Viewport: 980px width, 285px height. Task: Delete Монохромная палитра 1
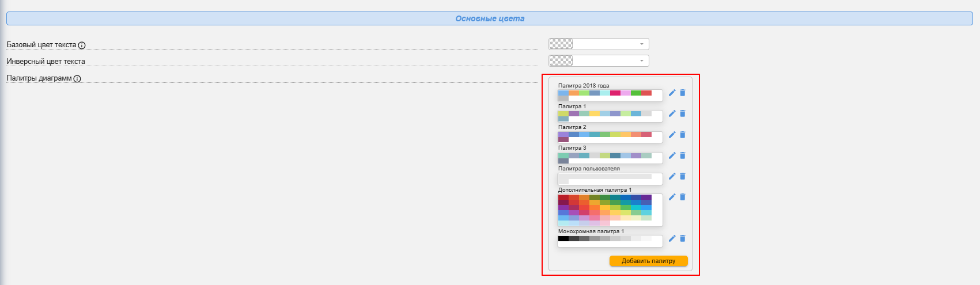(683, 238)
